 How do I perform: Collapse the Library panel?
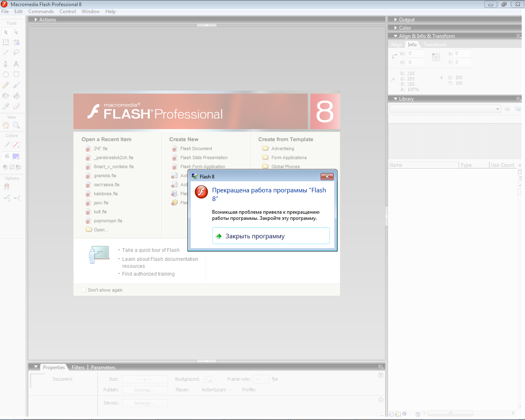(x=395, y=99)
